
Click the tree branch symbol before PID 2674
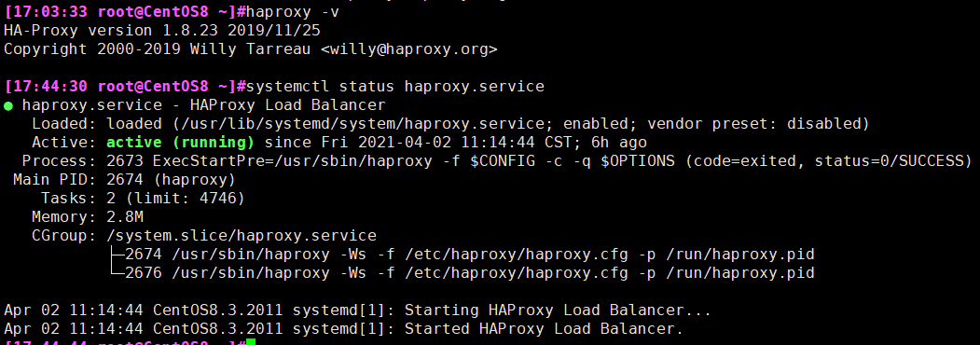[x=116, y=255]
